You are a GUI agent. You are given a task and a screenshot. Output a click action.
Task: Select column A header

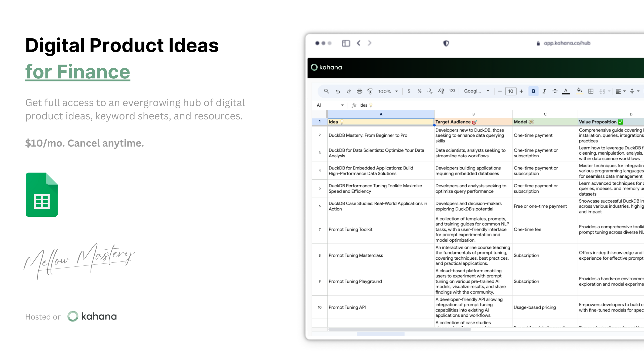click(x=381, y=114)
